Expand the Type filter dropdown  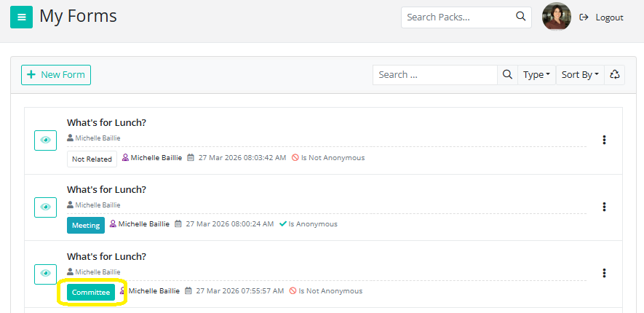(536, 74)
